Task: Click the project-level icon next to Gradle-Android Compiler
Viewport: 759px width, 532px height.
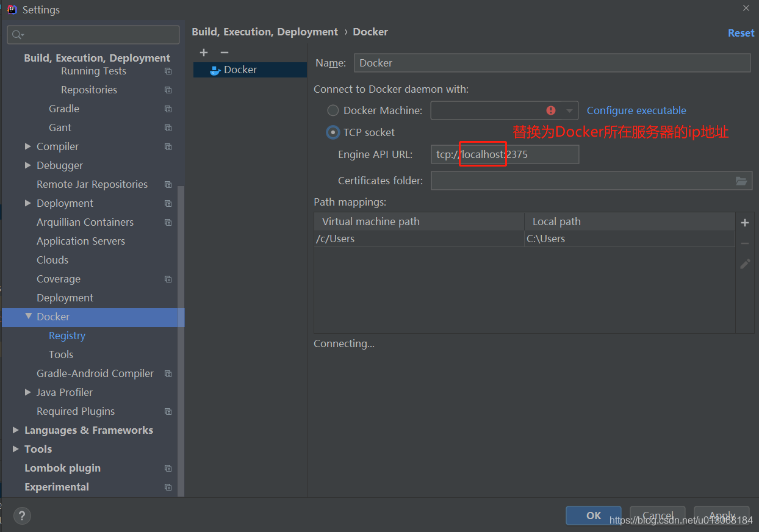Action: (168, 374)
